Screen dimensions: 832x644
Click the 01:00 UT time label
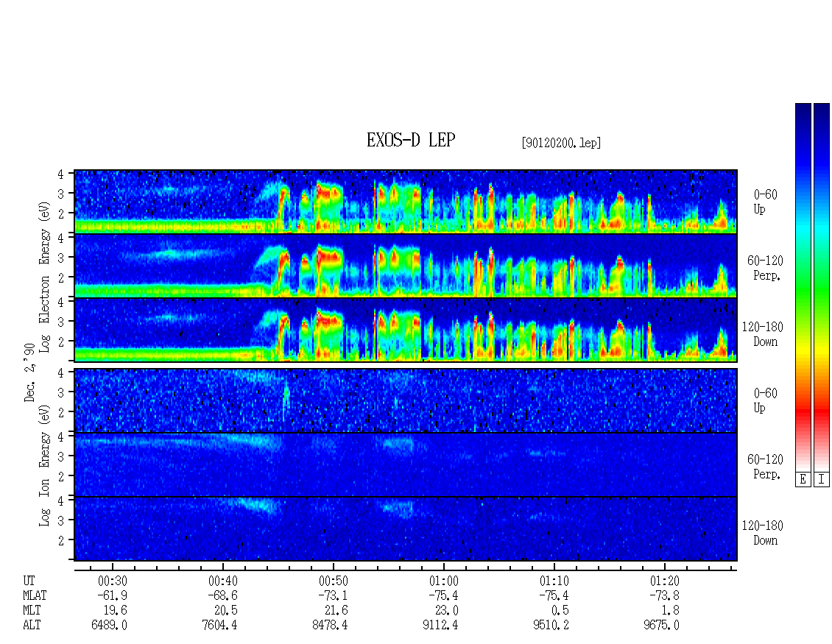(443, 581)
